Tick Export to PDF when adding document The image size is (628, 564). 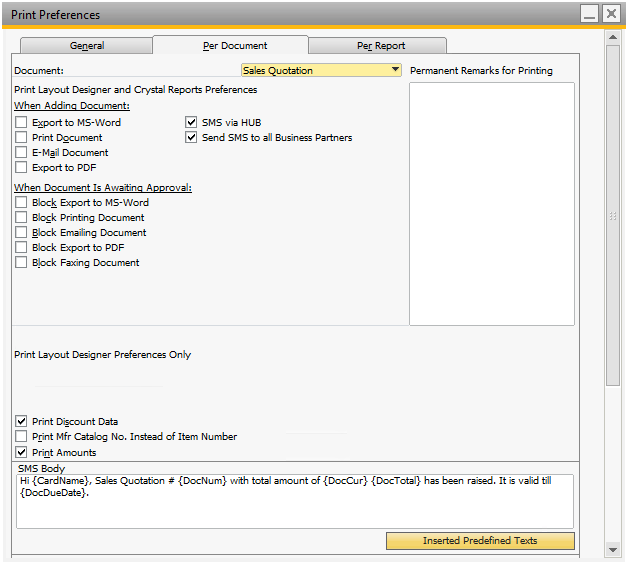[21, 168]
